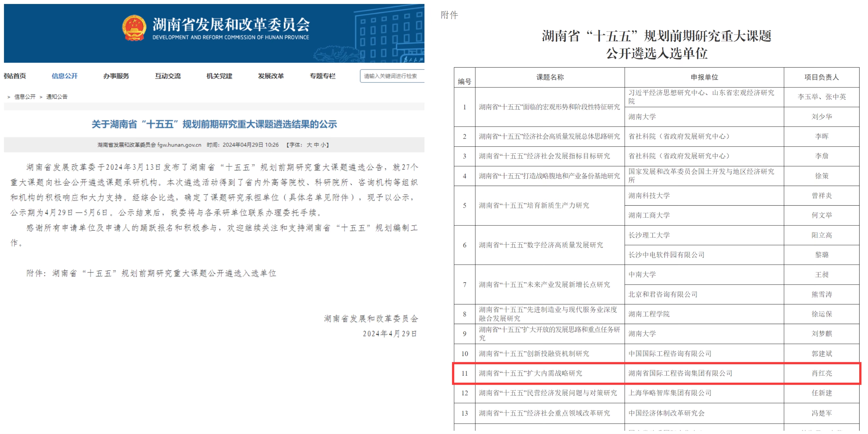Click the article title about 遴选结果的公示
Image resolution: width=868 pixels, height=434 pixels.
click(x=214, y=124)
